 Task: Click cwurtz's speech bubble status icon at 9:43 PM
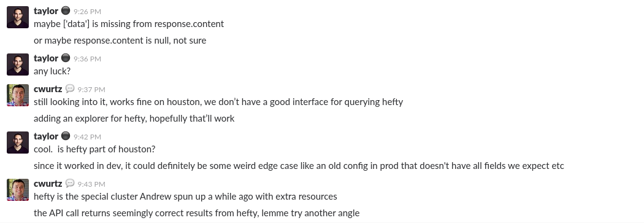pyautogui.click(x=70, y=184)
